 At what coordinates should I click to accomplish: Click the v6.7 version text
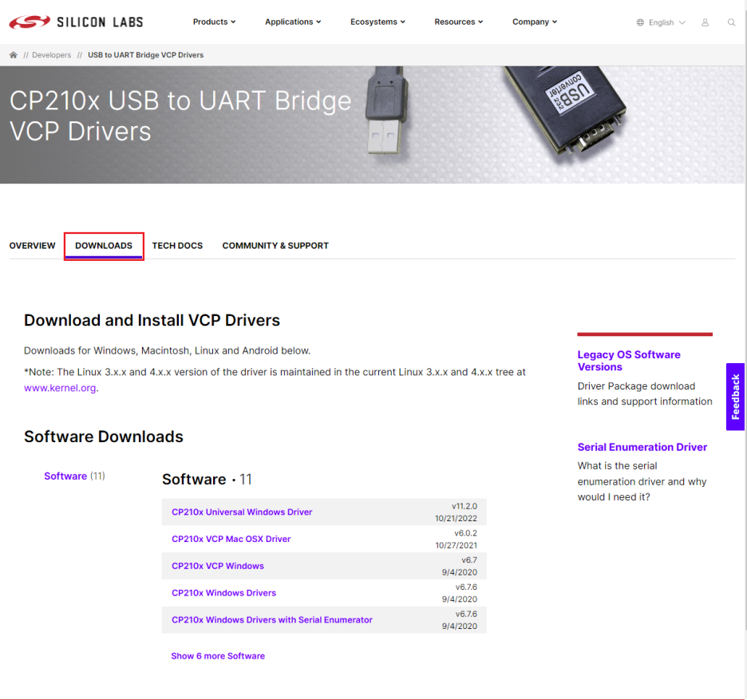click(469, 560)
